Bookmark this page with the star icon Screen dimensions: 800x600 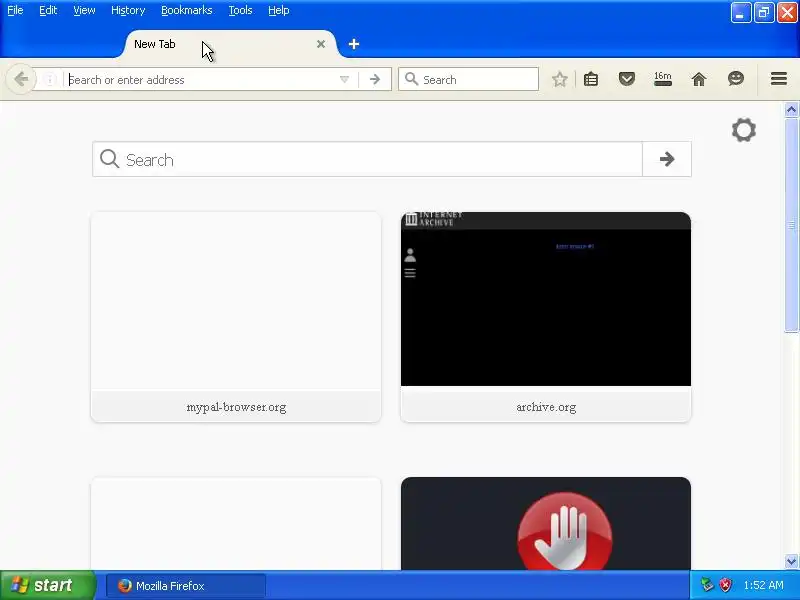560,79
